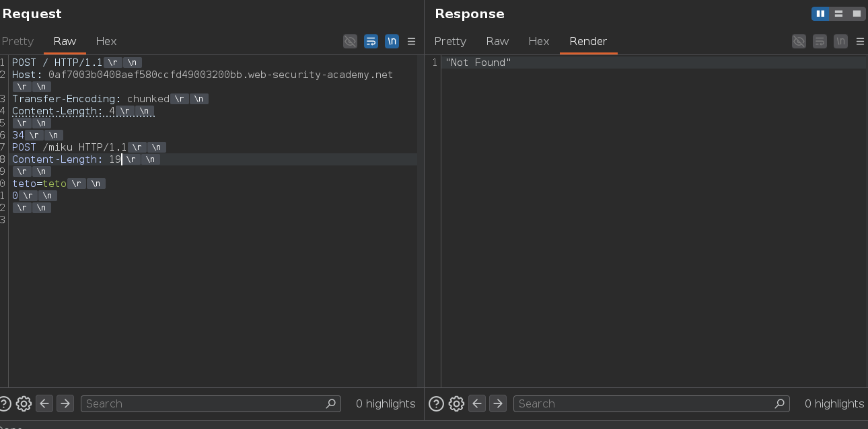Image resolution: width=868 pixels, height=429 pixels.
Task: Open the Request panel hamburger menu
Action: pyautogui.click(x=411, y=41)
